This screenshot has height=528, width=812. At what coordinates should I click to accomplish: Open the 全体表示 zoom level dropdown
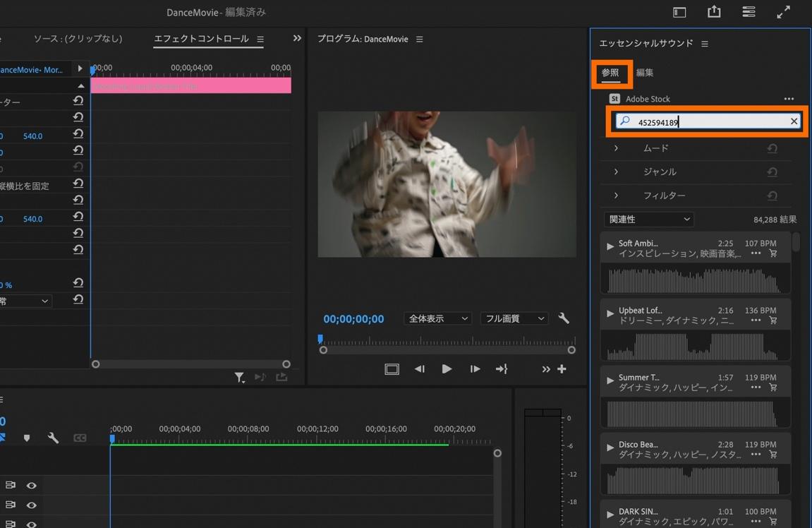[437, 318]
